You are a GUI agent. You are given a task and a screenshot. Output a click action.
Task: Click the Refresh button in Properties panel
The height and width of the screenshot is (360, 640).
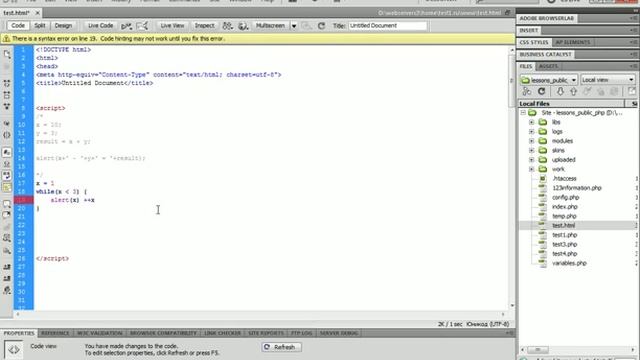click(x=281, y=347)
